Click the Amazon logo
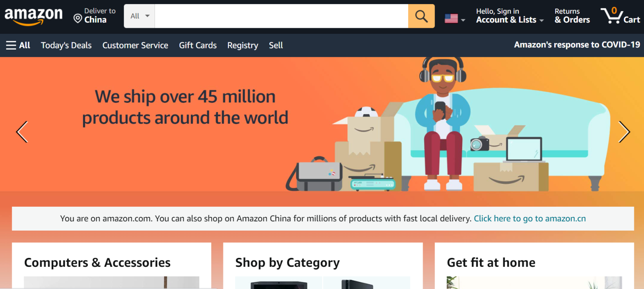 click(33, 17)
